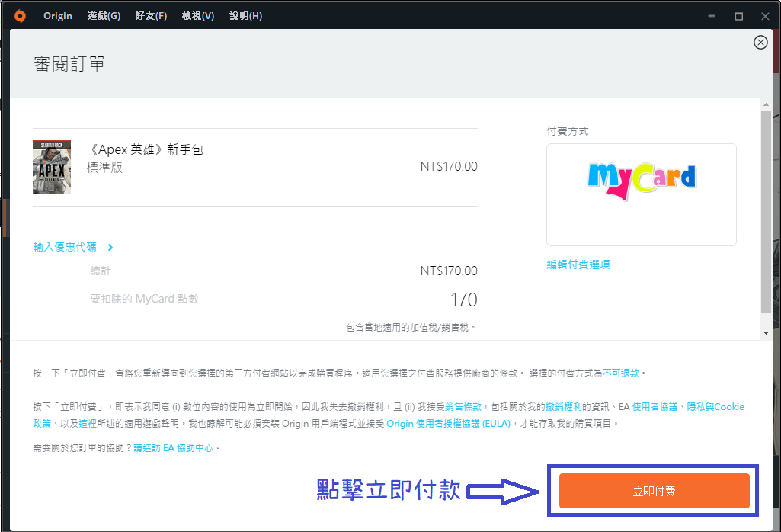Open the 不可退款 non-refundable link

click(621, 373)
